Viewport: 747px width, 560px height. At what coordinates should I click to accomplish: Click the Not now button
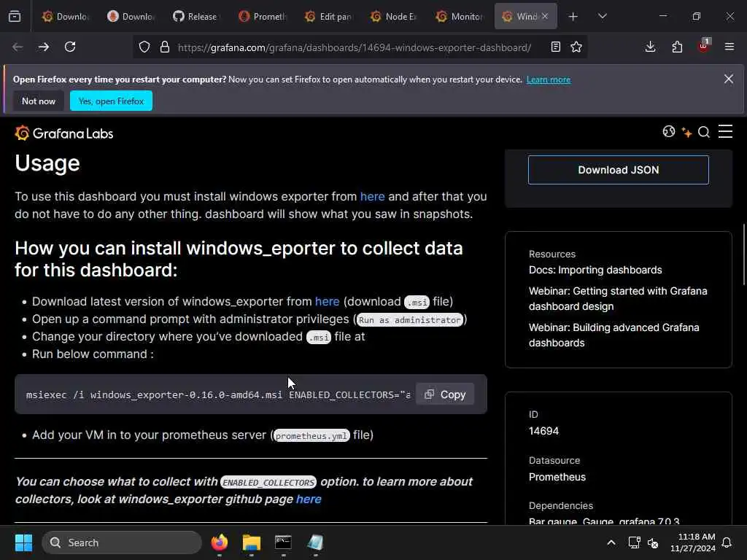pos(39,101)
